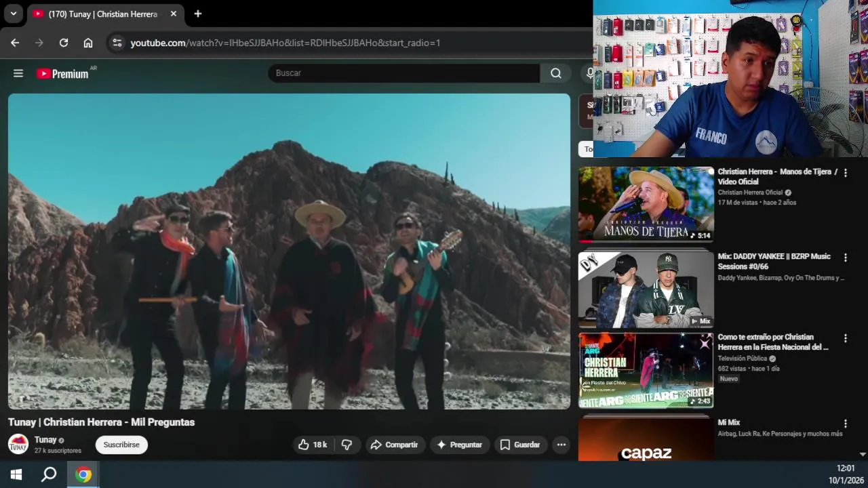Open the Como te extraño video thumbnail

[x=646, y=370]
